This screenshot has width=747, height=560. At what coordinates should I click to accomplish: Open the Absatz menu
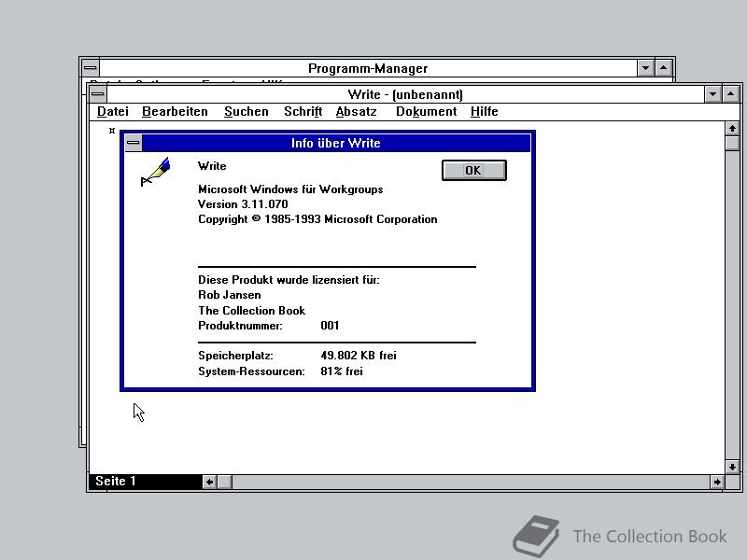click(x=356, y=111)
